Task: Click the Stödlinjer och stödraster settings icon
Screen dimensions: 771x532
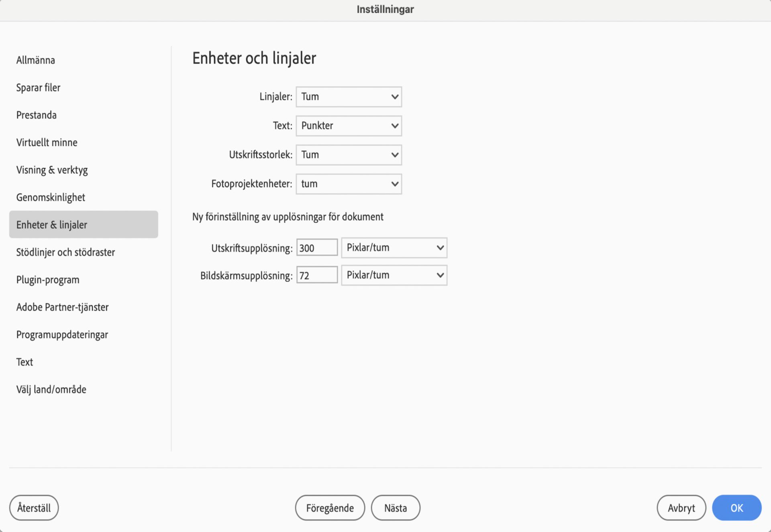Action: pyautogui.click(x=66, y=252)
